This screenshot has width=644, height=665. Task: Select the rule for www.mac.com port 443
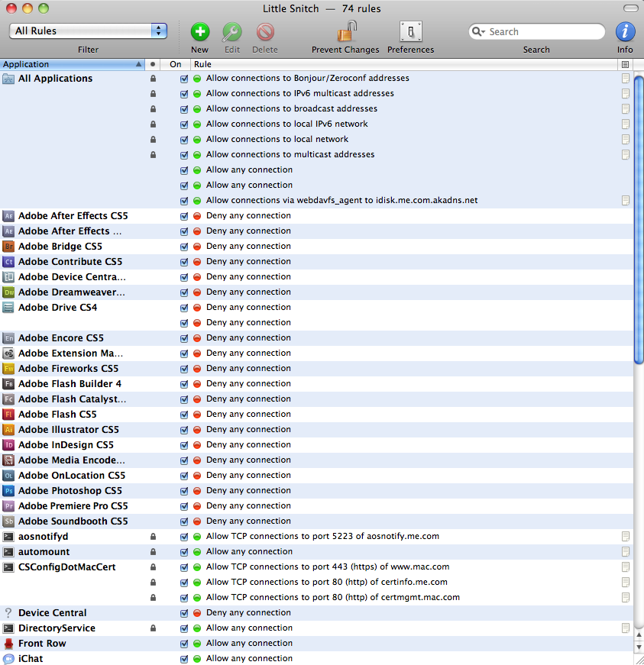pyautogui.click(x=328, y=567)
